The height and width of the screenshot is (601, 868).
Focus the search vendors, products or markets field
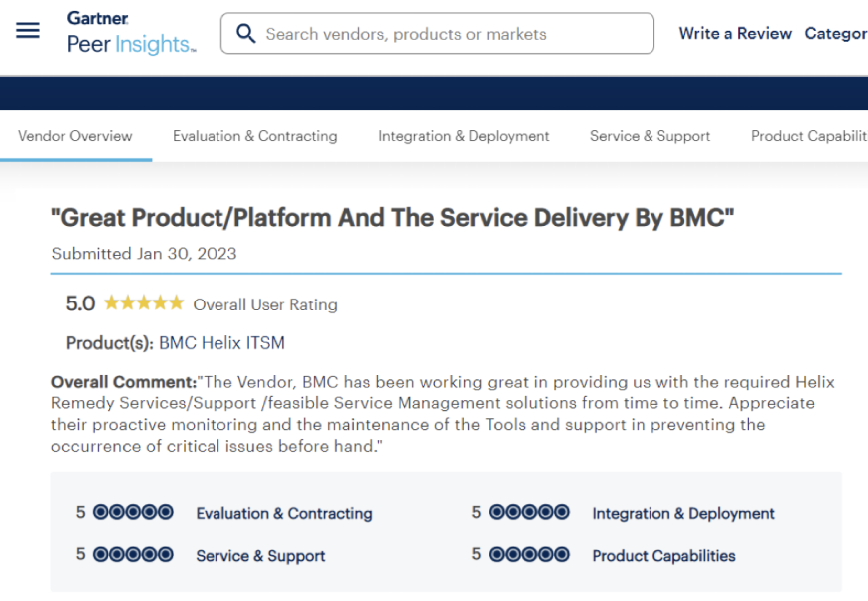(x=437, y=34)
